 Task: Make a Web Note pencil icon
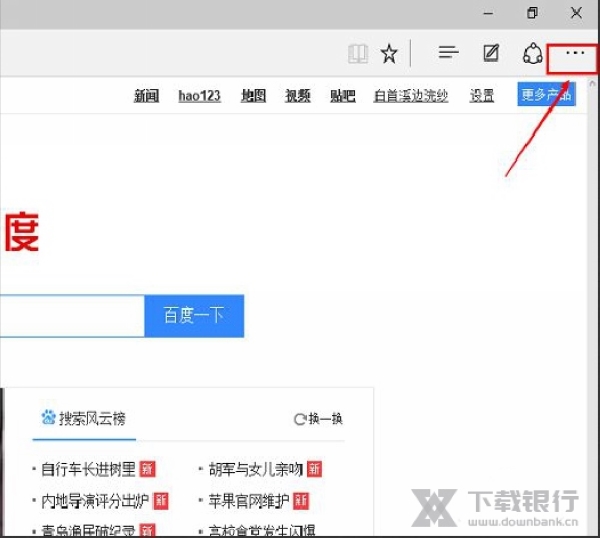point(491,53)
